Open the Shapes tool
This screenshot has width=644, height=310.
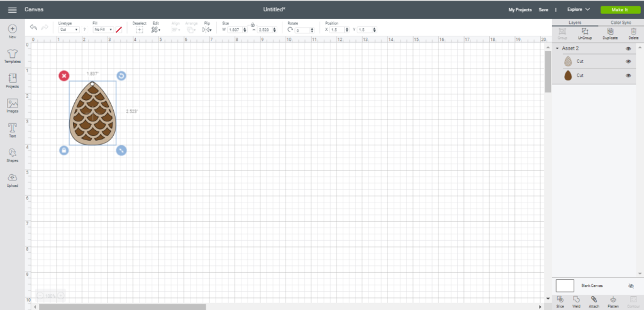12,155
